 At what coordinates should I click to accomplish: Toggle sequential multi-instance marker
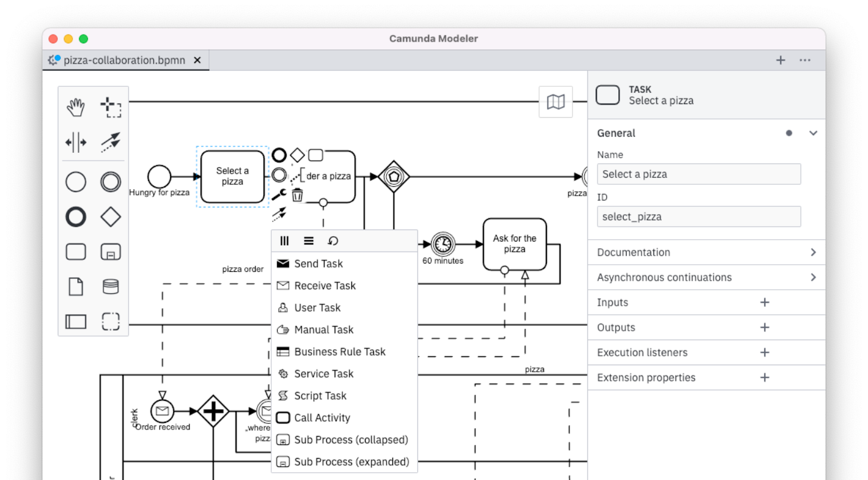pos(309,241)
